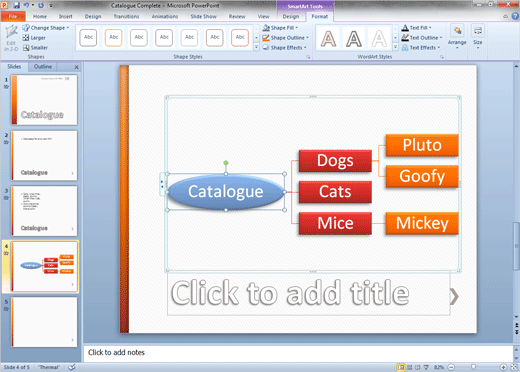The height and width of the screenshot is (372, 520).
Task: Click spell check status icon
Action: pyautogui.click(x=72, y=367)
